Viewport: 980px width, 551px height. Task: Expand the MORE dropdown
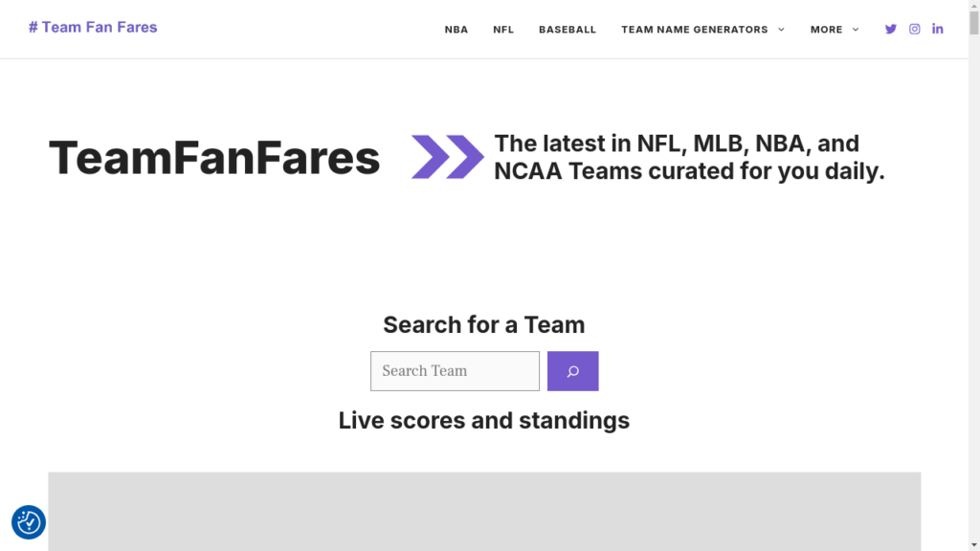click(827, 29)
